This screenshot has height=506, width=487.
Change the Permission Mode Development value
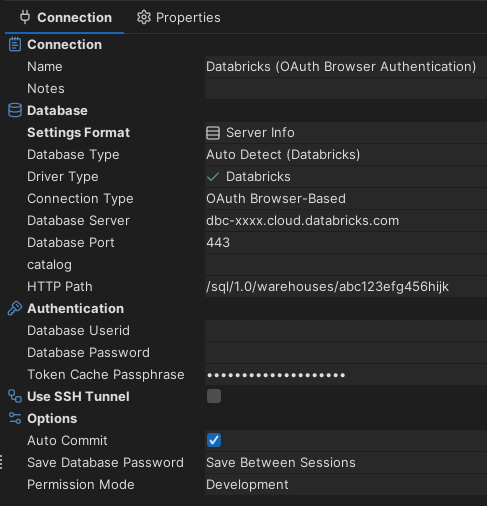coord(346,485)
